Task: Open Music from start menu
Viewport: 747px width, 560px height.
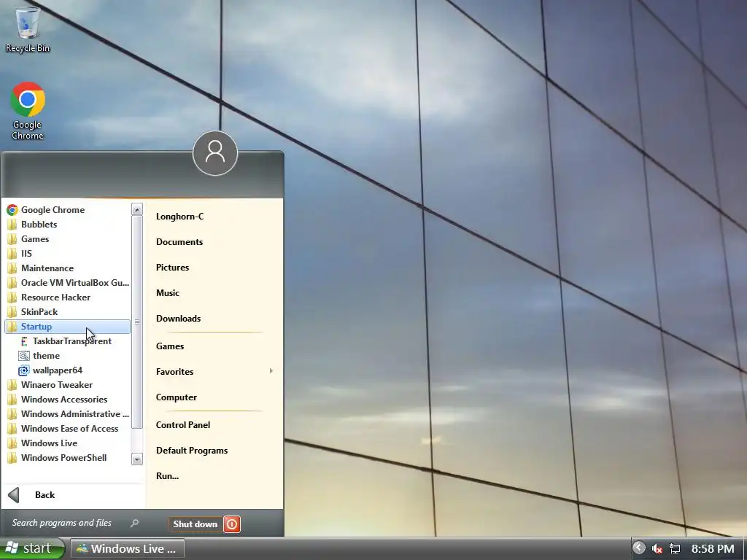Action: 168,293
